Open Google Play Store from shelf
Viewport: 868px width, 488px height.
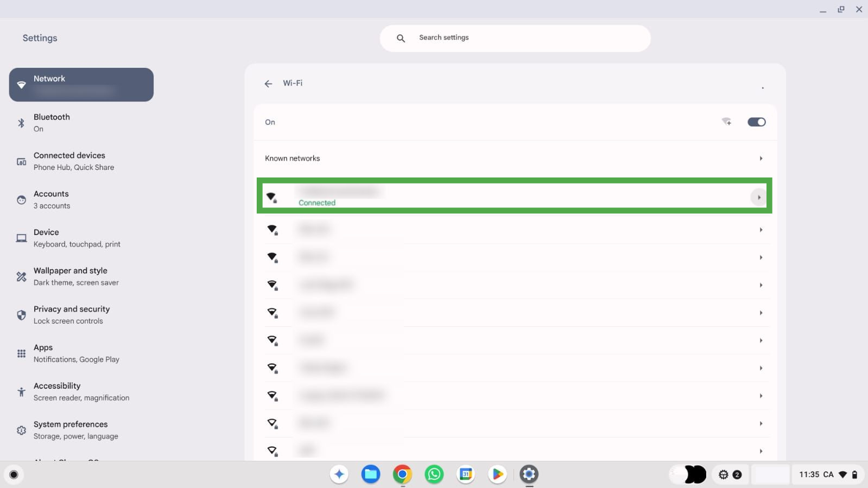pos(497,474)
